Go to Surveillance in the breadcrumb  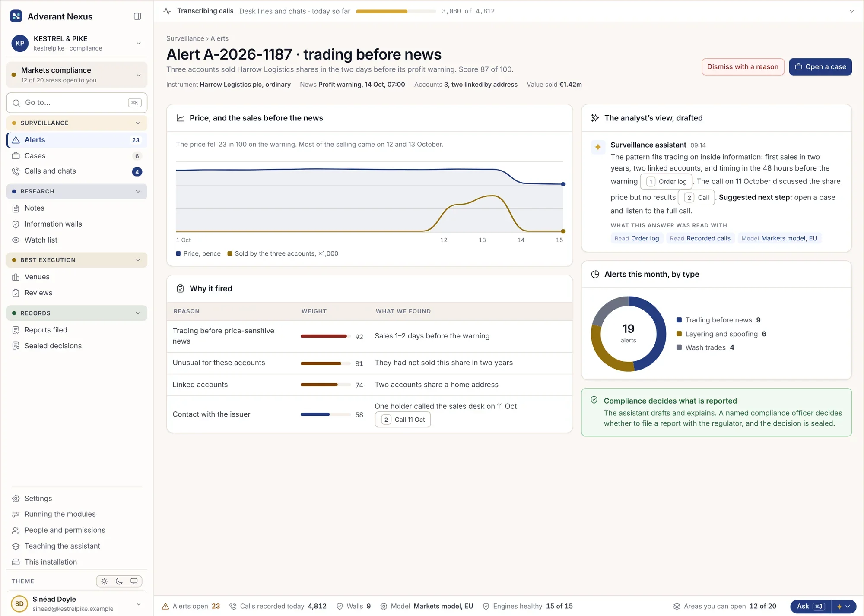[x=185, y=39]
